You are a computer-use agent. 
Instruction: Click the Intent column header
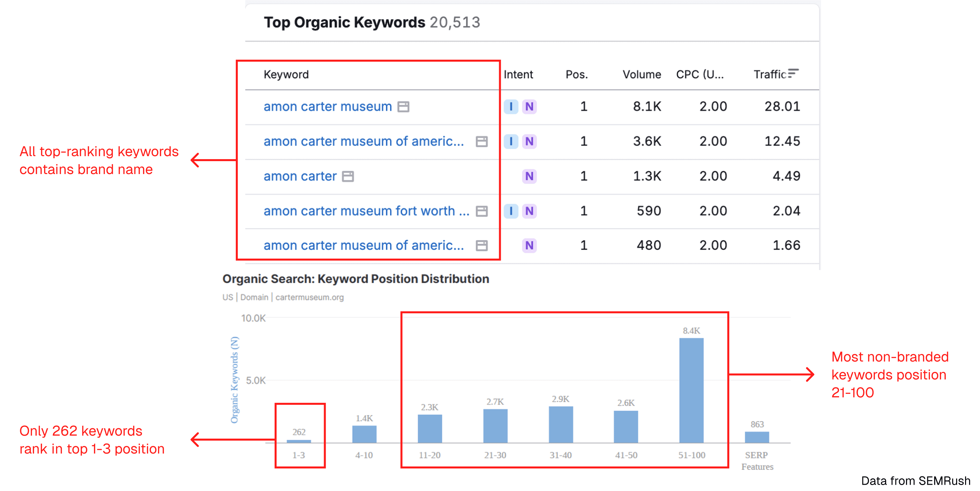coord(518,75)
